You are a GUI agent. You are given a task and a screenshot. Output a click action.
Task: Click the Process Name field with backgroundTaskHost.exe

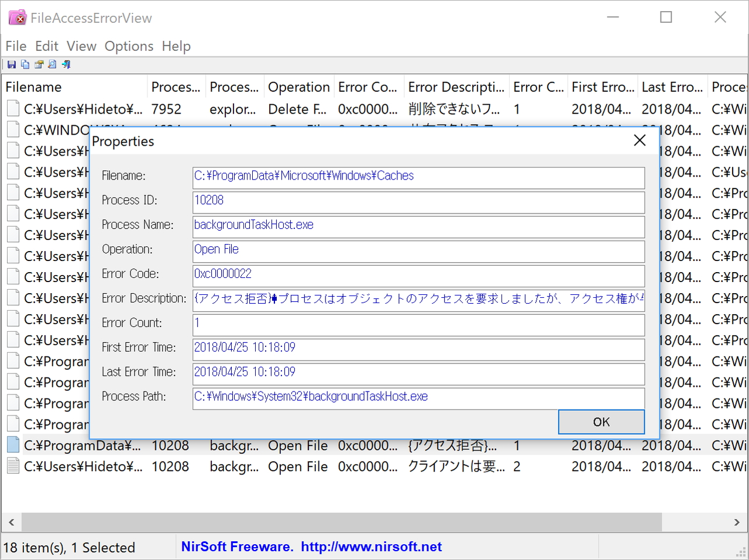[419, 227]
